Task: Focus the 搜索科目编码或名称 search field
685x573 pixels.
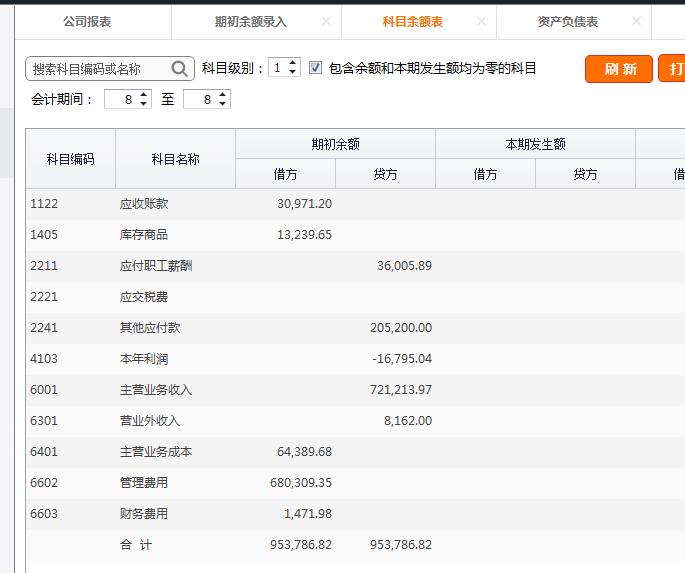Action: tap(98, 69)
